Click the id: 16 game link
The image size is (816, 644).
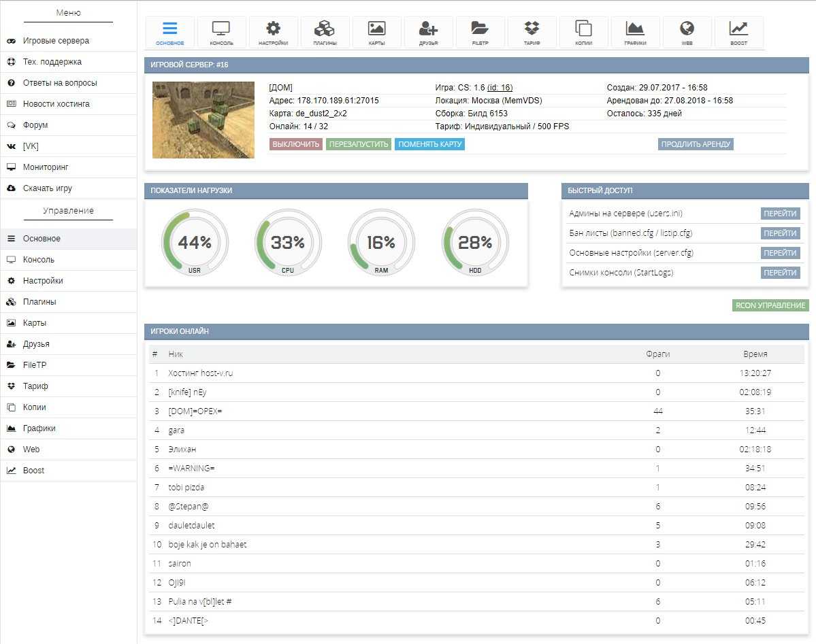(x=500, y=88)
